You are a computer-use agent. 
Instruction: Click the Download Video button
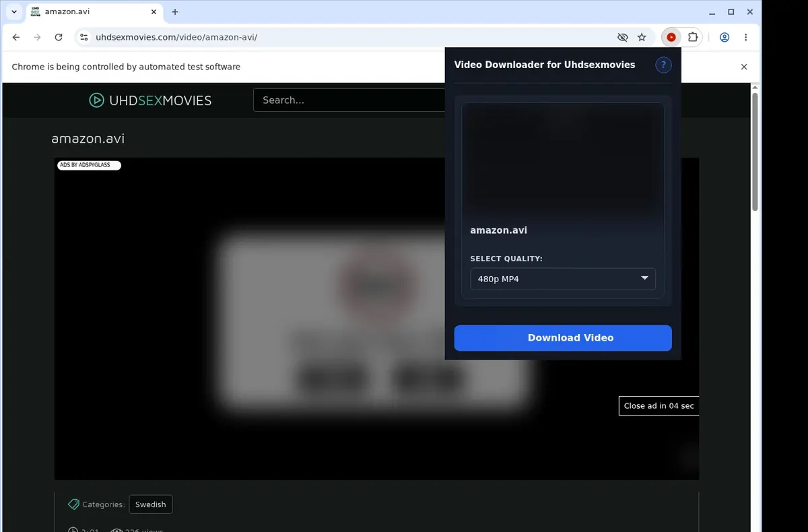click(x=563, y=338)
